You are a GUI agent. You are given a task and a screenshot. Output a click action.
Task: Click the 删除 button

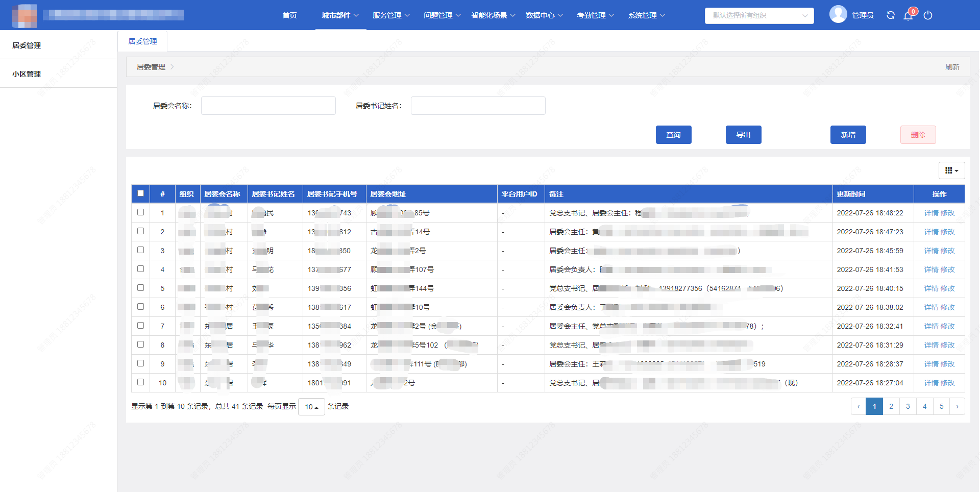pyautogui.click(x=918, y=135)
